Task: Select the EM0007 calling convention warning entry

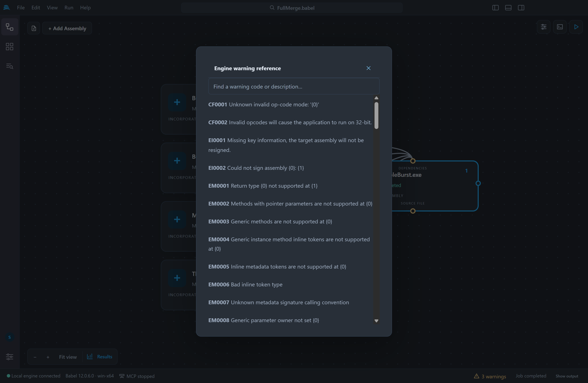Action: pos(279,302)
